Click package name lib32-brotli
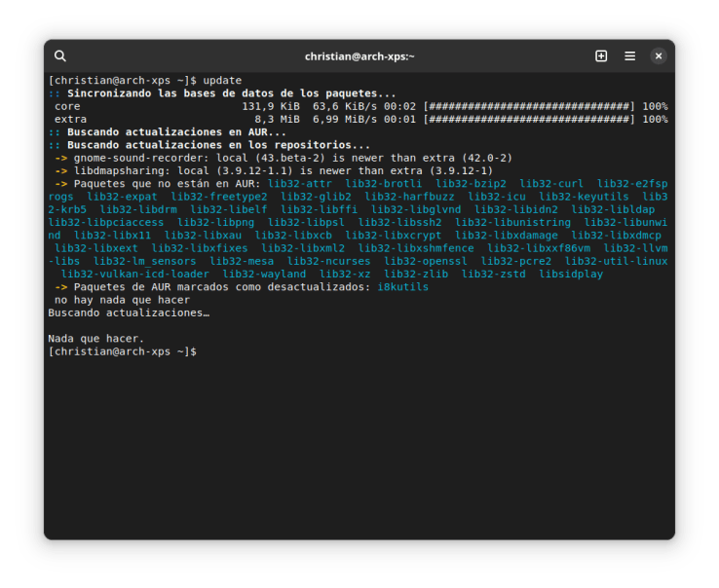The width and height of the screenshot is (719, 588). pos(383,184)
